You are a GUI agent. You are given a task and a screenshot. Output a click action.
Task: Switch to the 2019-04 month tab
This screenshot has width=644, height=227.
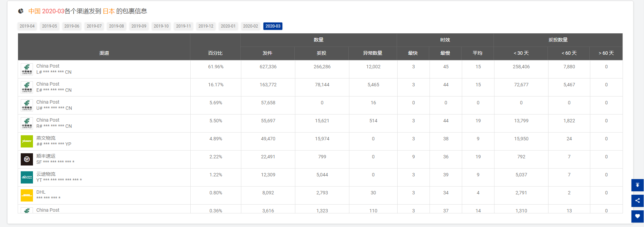tap(27, 26)
